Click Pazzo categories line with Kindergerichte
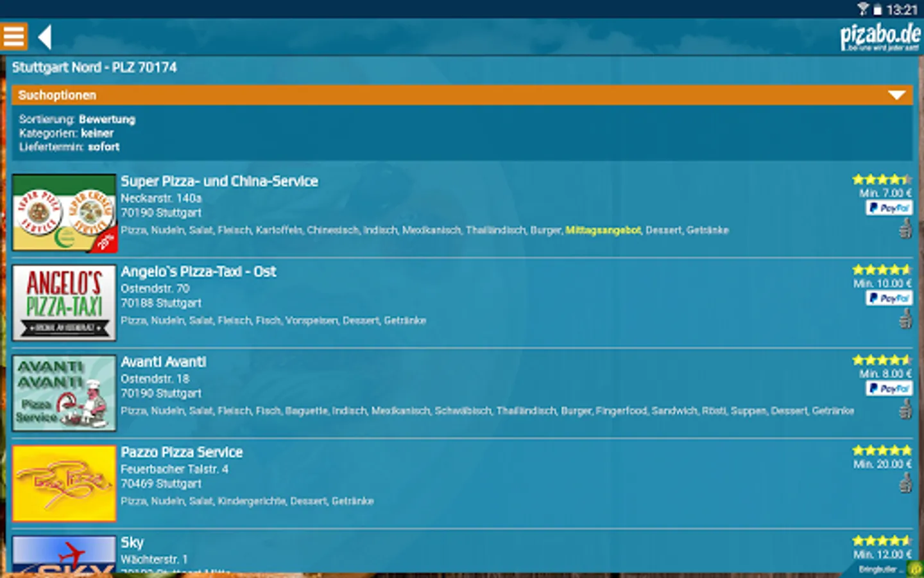The width and height of the screenshot is (924, 578). 247,501
